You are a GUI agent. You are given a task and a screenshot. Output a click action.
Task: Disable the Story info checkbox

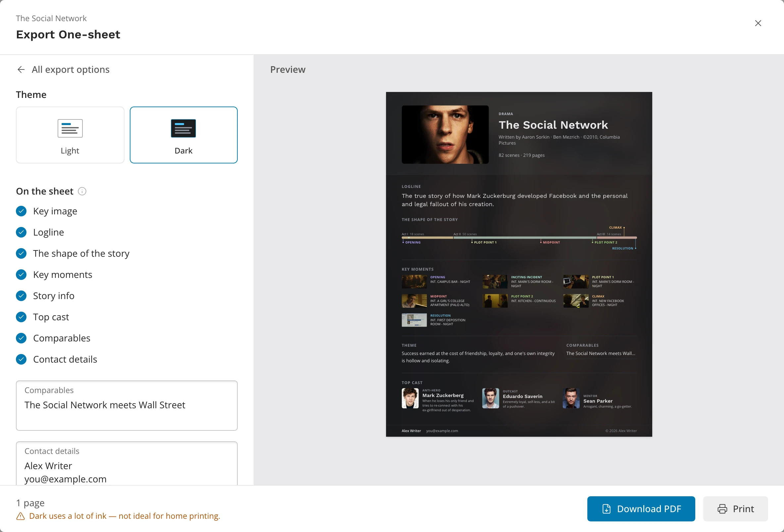coord(21,296)
